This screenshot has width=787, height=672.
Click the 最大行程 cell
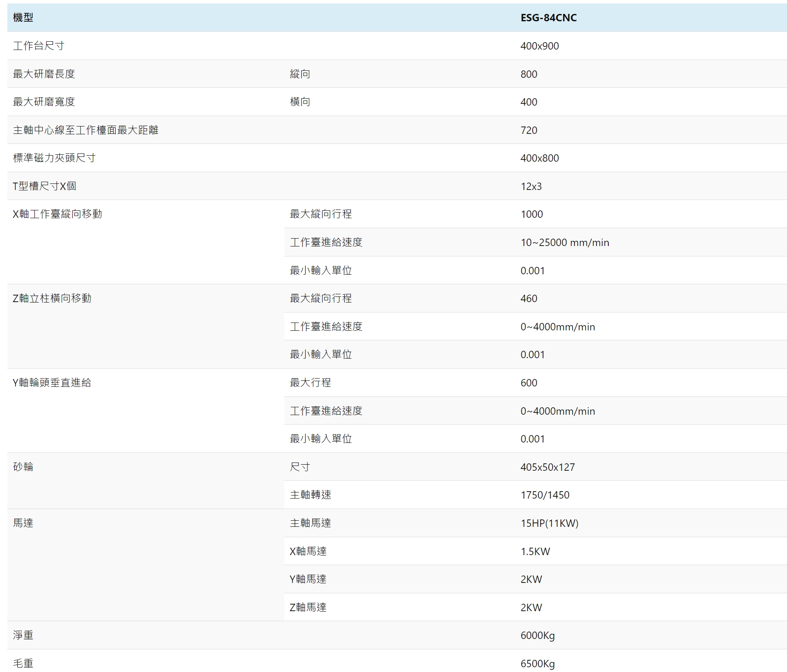click(310, 383)
